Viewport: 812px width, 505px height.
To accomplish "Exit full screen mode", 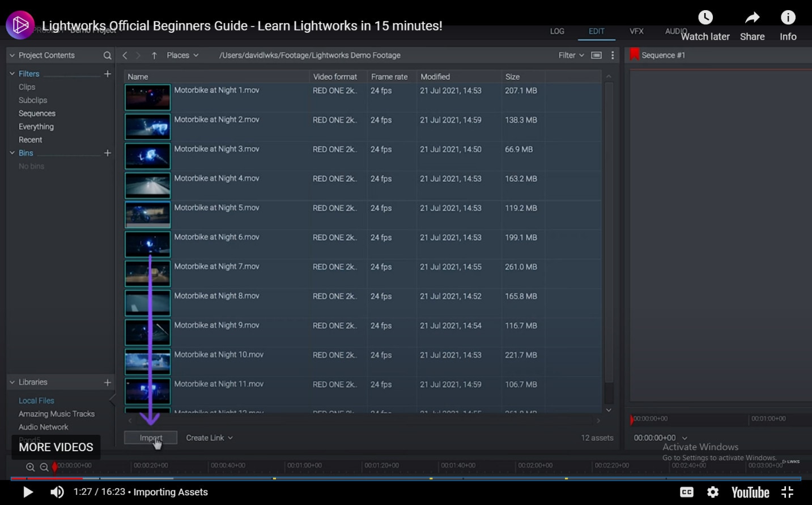I will (787, 492).
